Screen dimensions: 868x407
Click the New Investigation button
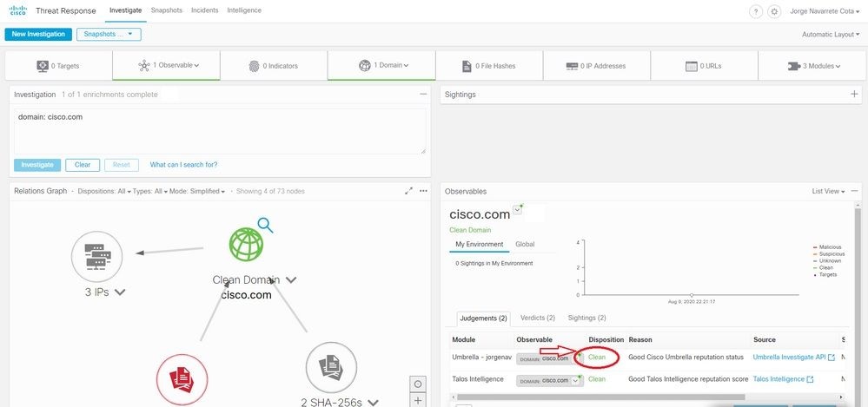pyautogui.click(x=38, y=35)
